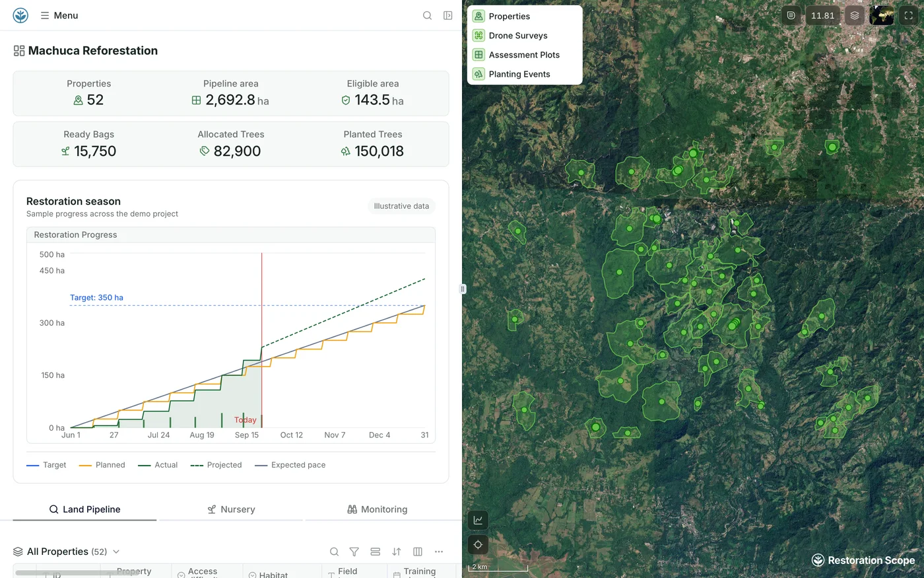Click the 150,018 planted trees value
The image size is (924, 578).
[x=379, y=151]
